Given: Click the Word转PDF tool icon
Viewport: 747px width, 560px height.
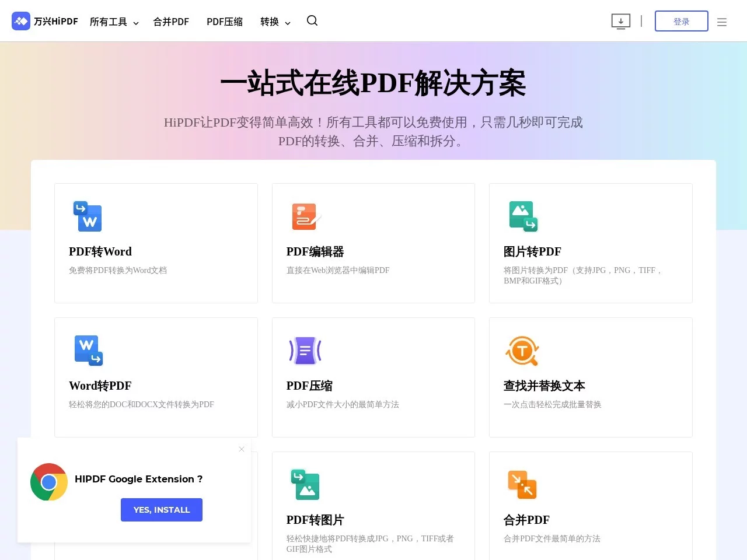Looking at the screenshot, I should tap(88, 350).
